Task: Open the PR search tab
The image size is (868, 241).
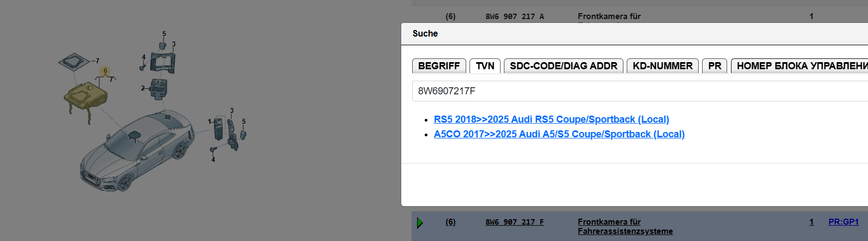Action: click(715, 66)
